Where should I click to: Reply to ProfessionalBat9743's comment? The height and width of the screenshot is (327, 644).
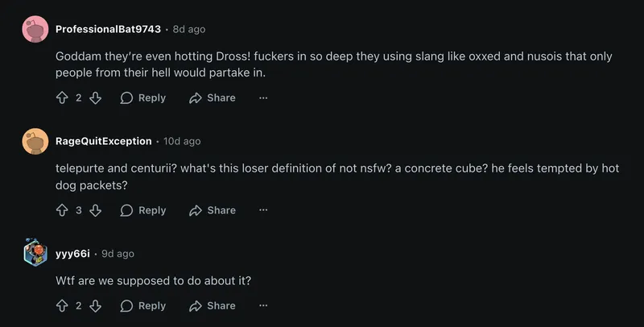(142, 97)
